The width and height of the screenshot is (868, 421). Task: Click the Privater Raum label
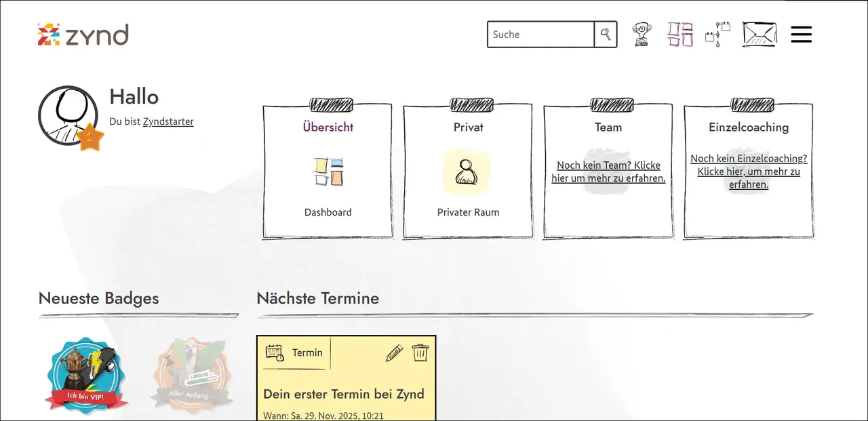[x=469, y=212]
